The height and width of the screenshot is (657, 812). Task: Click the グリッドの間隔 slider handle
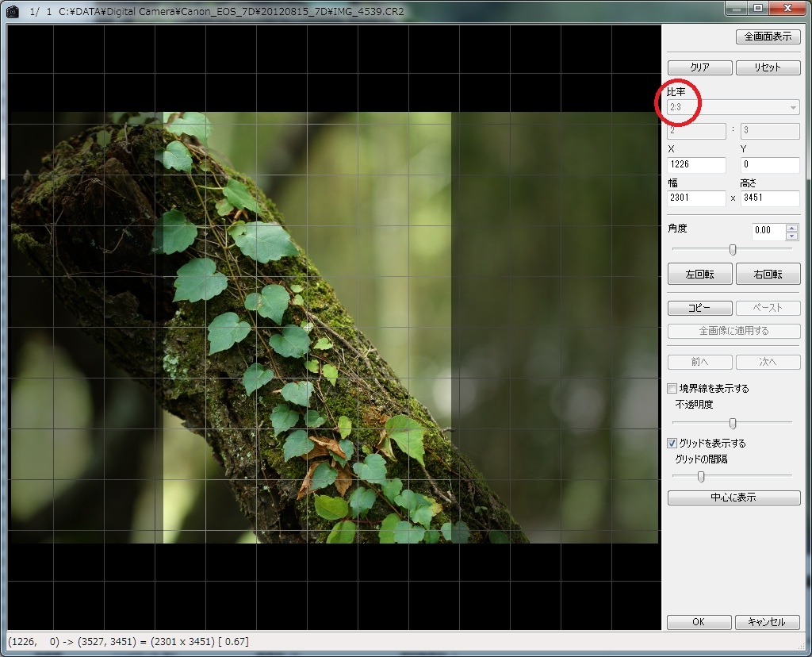point(701,476)
